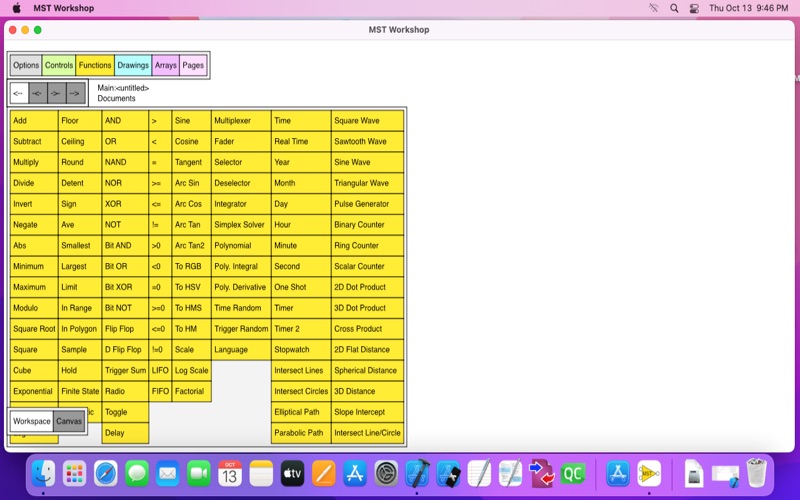Select the D Flip Flop function
Viewport: 800px width, 500px height.
click(125, 350)
